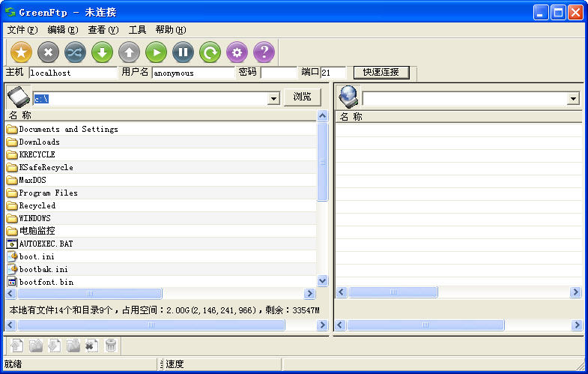This screenshot has width=588, height=374.
Task: Click the gray X disconnect icon
Action: pos(48,52)
